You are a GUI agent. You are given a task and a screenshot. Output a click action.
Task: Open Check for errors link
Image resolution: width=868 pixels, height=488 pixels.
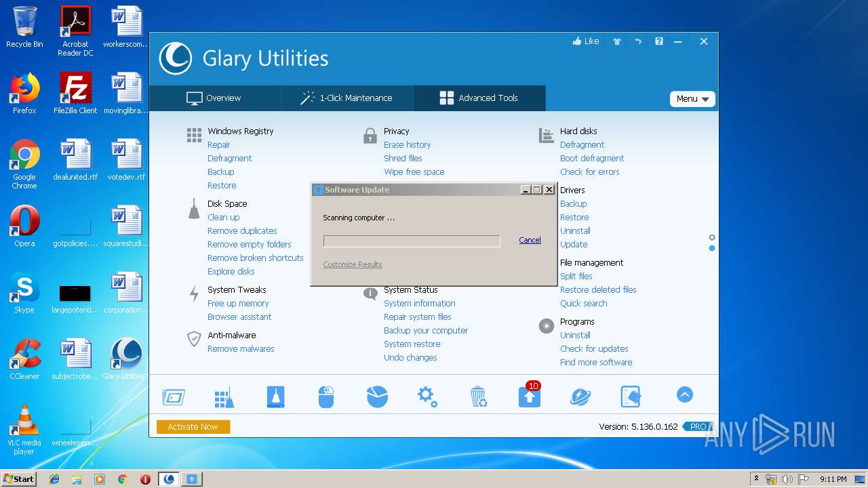pyautogui.click(x=589, y=172)
